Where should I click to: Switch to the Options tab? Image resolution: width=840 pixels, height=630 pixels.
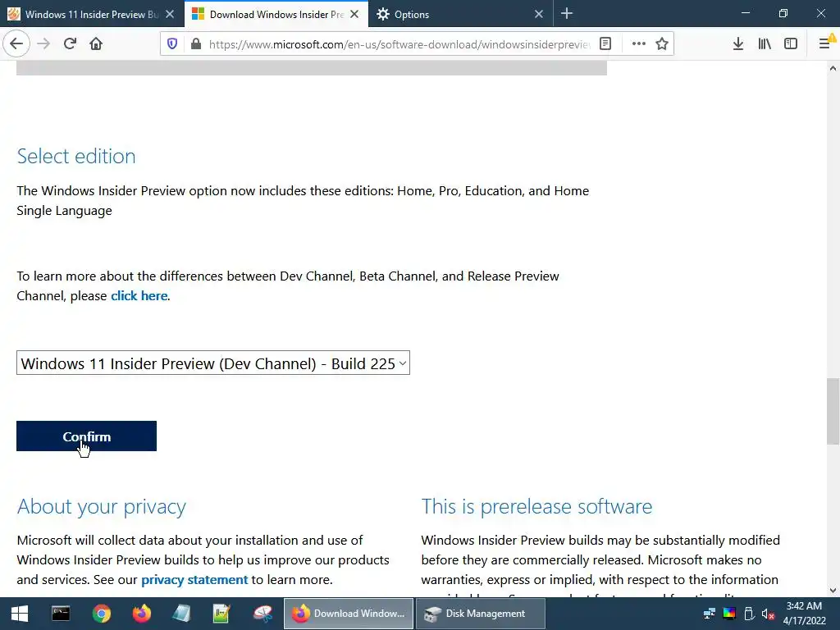pos(461,15)
